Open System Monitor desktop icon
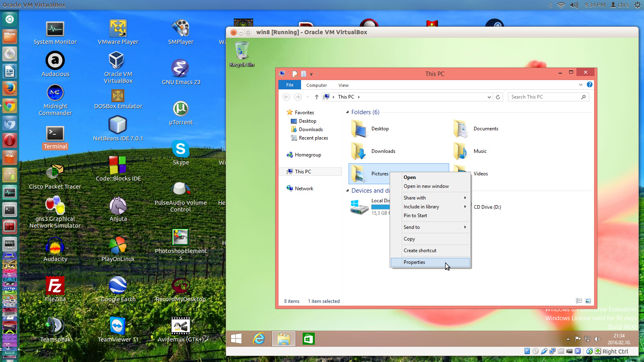Viewport: 644px width, 362px height. (55, 33)
